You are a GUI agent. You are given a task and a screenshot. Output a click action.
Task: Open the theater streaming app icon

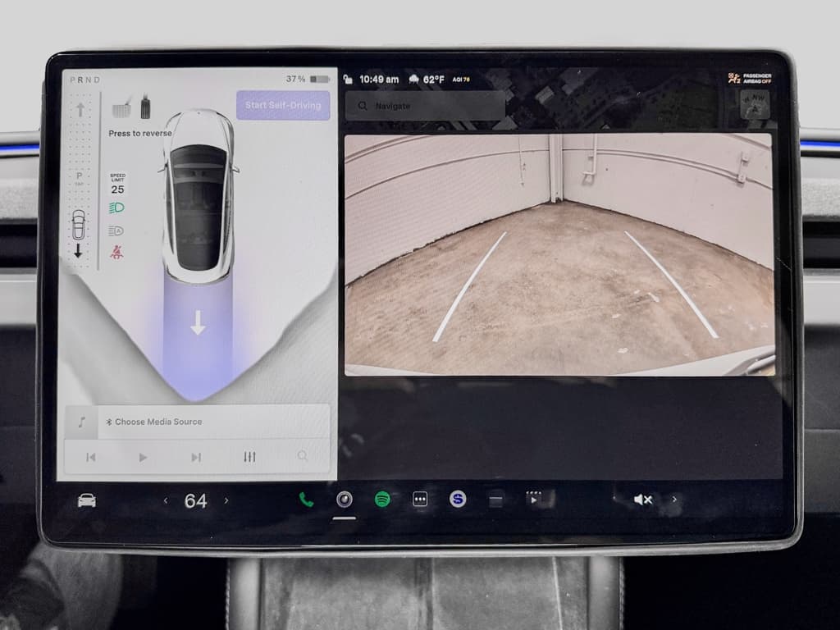tap(534, 497)
